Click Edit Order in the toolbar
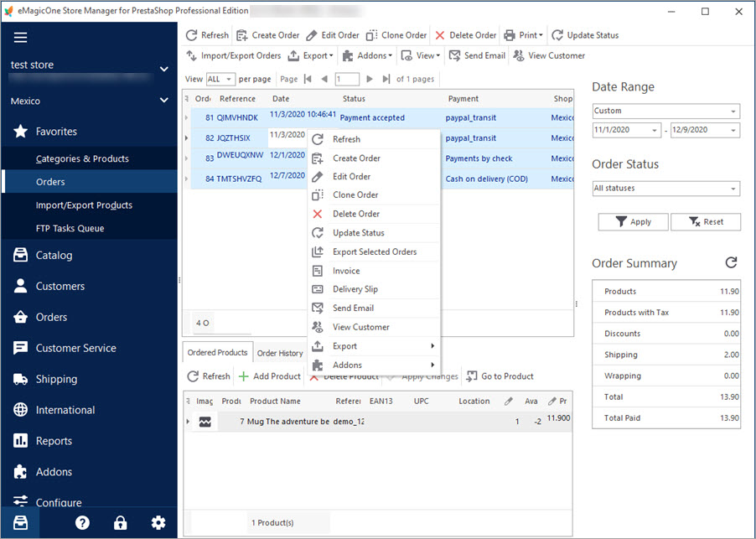 point(333,35)
